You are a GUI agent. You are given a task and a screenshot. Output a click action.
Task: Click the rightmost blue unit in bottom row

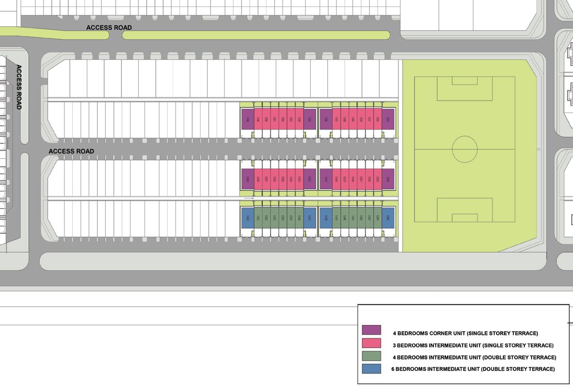(x=388, y=218)
